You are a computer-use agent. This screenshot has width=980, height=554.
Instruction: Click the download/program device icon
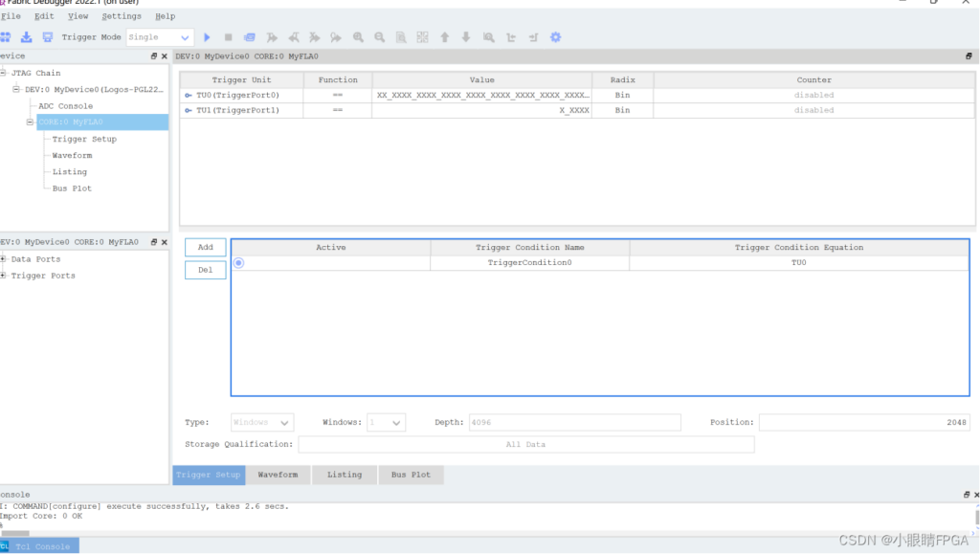click(26, 37)
